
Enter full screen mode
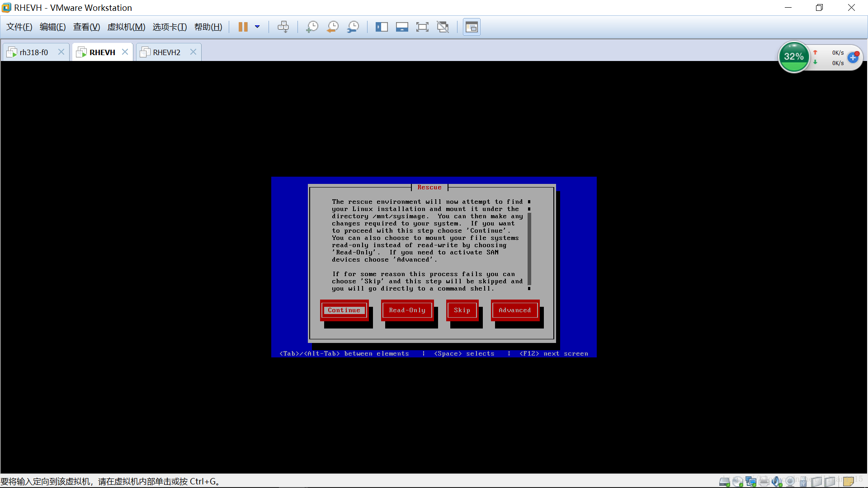pyautogui.click(x=422, y=27)
